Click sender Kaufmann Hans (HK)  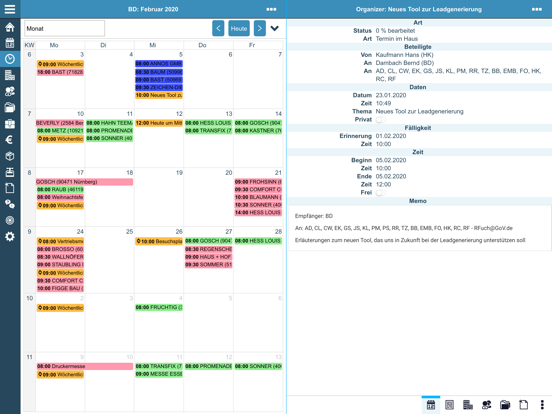coord(404,55)
